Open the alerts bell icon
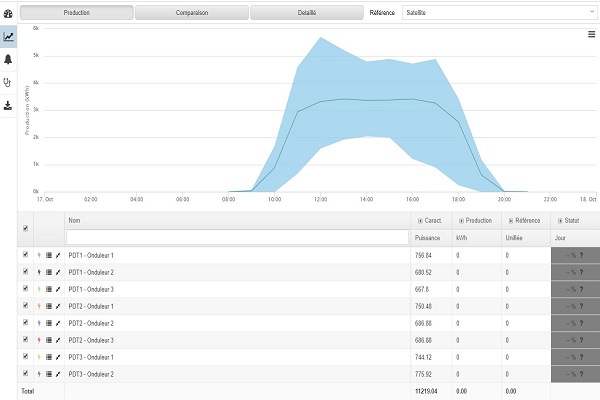Image resolution: width=600 pixels, height=400 pixels. (8, 59)
